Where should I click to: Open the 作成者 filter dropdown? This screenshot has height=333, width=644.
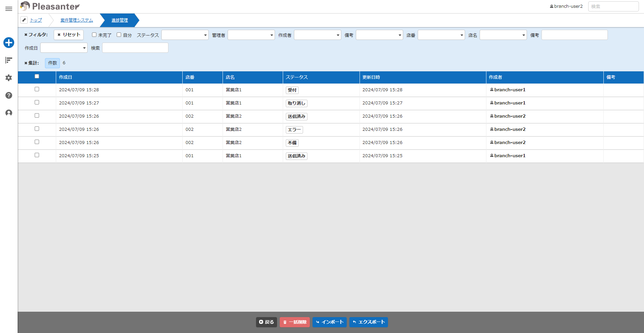coord(318,35)
